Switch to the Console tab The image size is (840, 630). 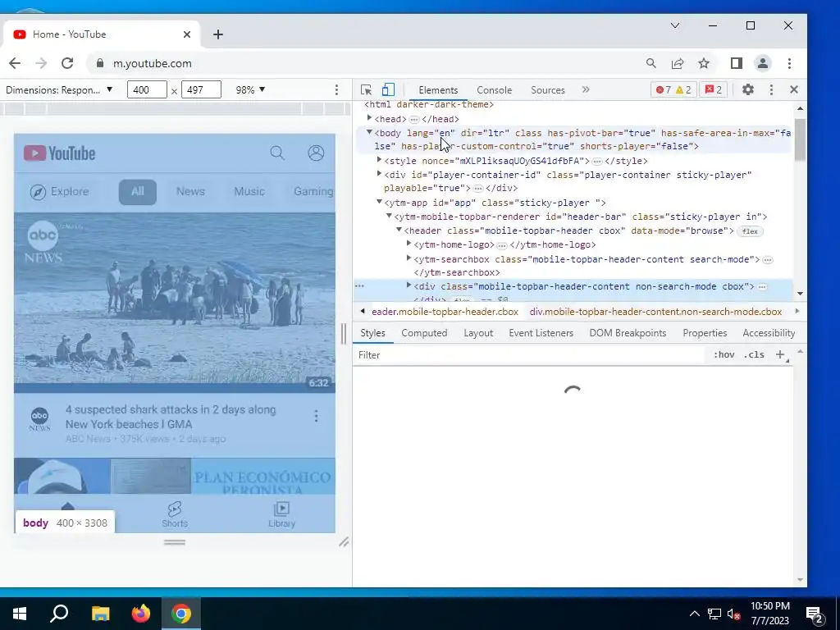click(495, 90)
